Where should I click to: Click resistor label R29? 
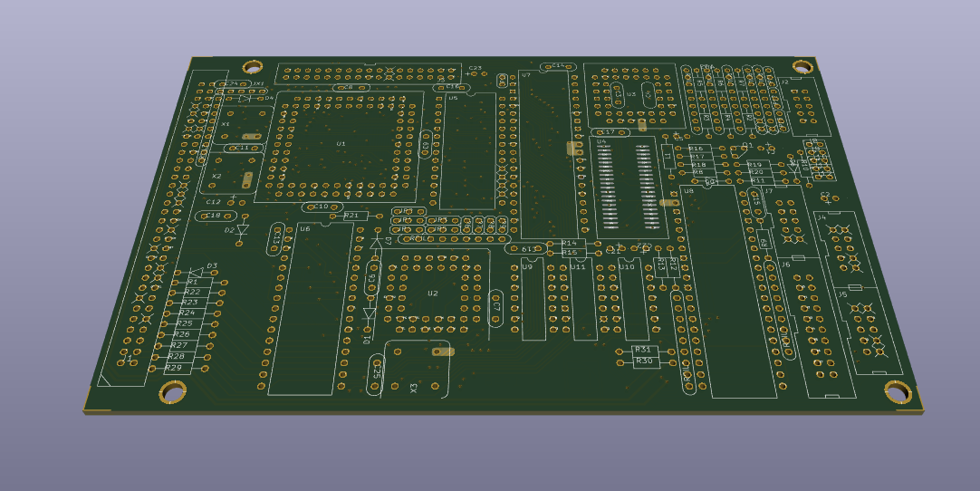(174, 368)
